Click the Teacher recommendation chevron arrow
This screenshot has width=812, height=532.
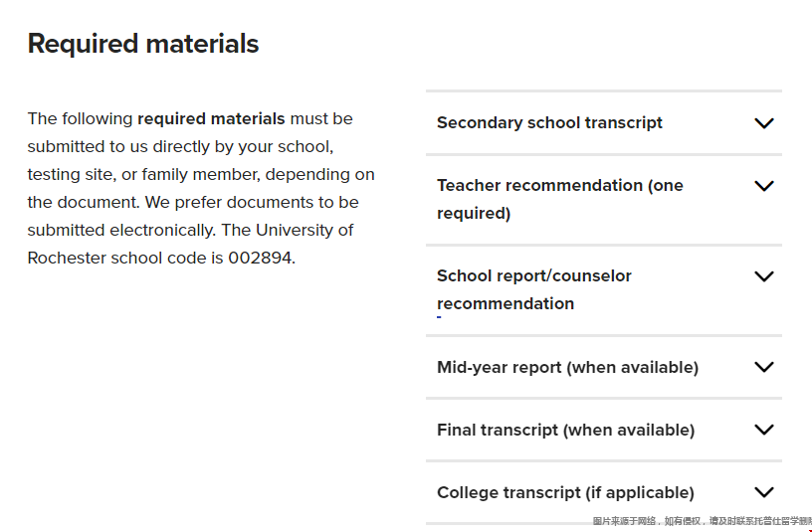[763, 186]
